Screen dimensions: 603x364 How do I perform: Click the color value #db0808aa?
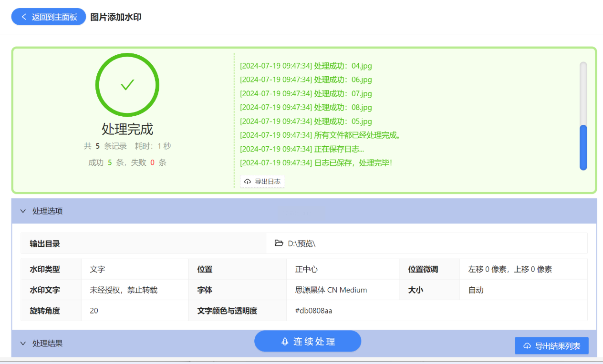coord(313,311)
